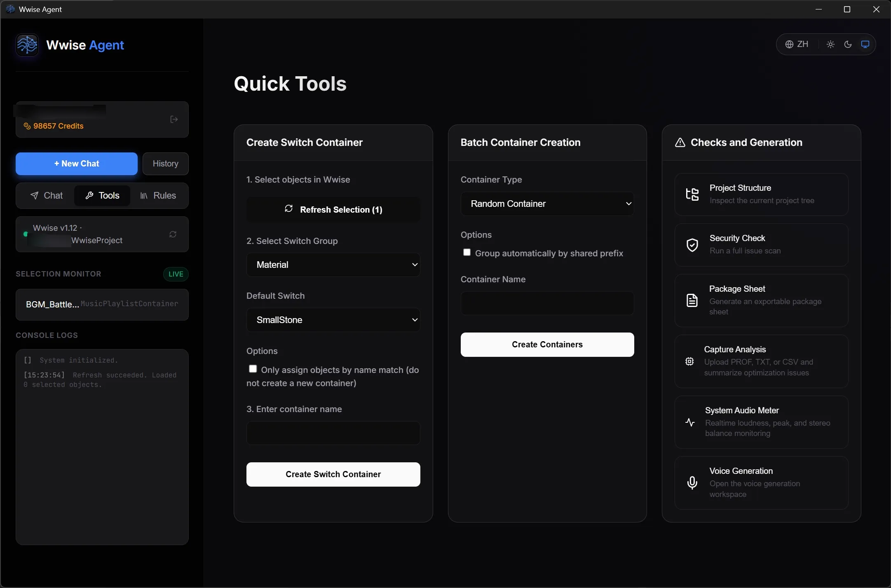Click the Wwise Agent title bar app icon
The height and width of the screenshot is (588, 891).
coord(11,9)
